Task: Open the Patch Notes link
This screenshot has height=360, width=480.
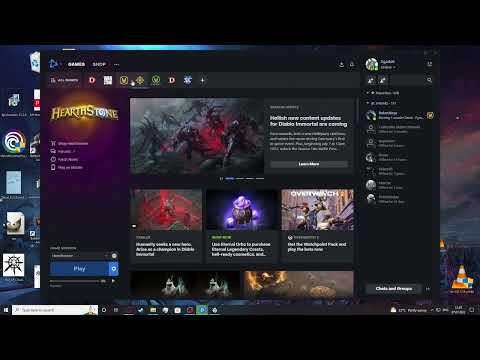Action: [x=64, y=159]
